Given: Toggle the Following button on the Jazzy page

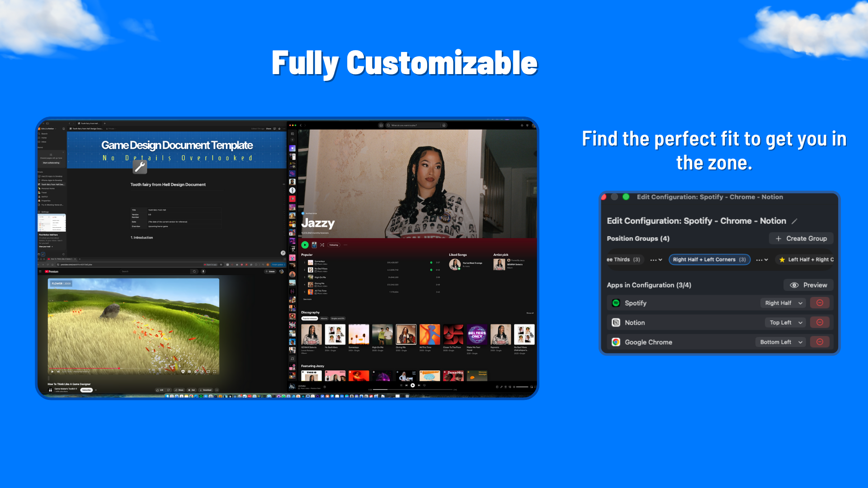Looking at the screenshot, I should [x=334, y=245].
